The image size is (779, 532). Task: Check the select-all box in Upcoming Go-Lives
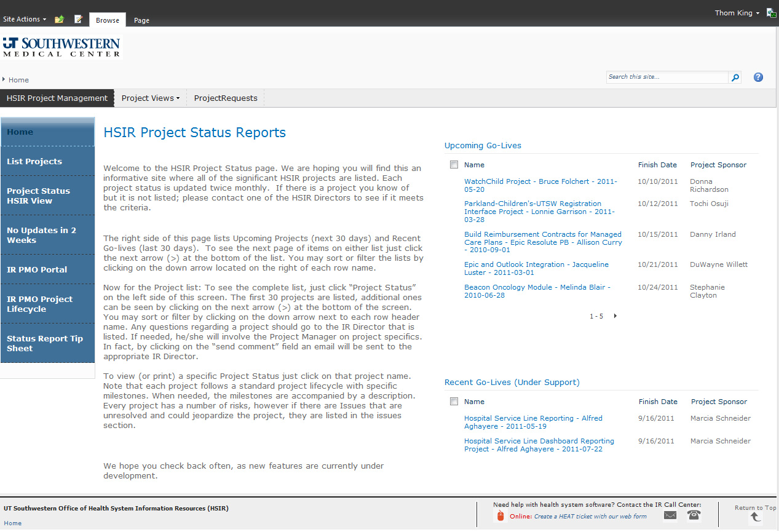click(x=454, y=165)
